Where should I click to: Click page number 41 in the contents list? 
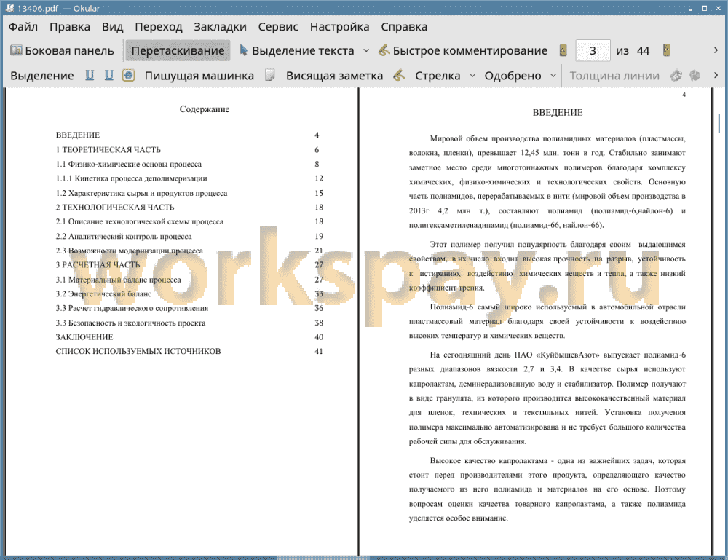(x=319, y=352)
